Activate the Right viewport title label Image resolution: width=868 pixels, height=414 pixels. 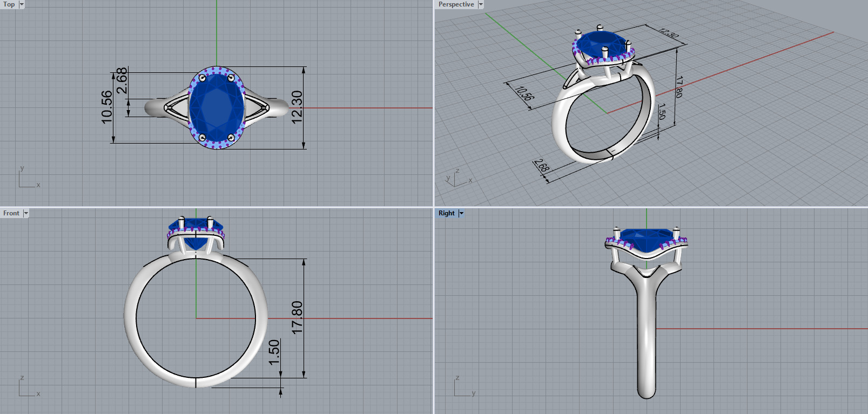[447, 213]
